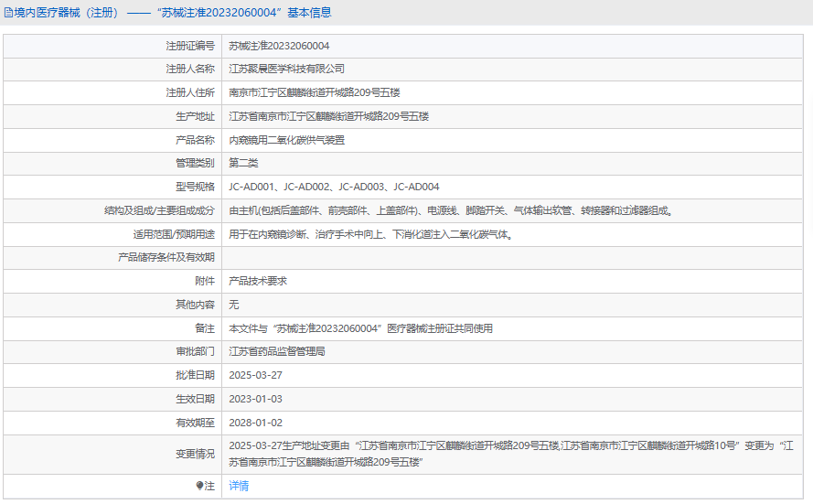Click the 注册人住所 address value
813x504 pixels.
(x=314, y=92)
